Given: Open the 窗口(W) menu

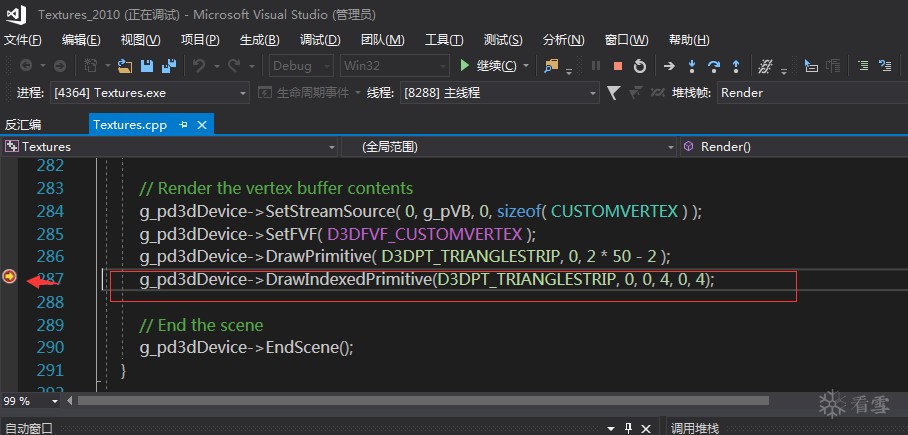Looking at the screenshot, I should (627, 40).
